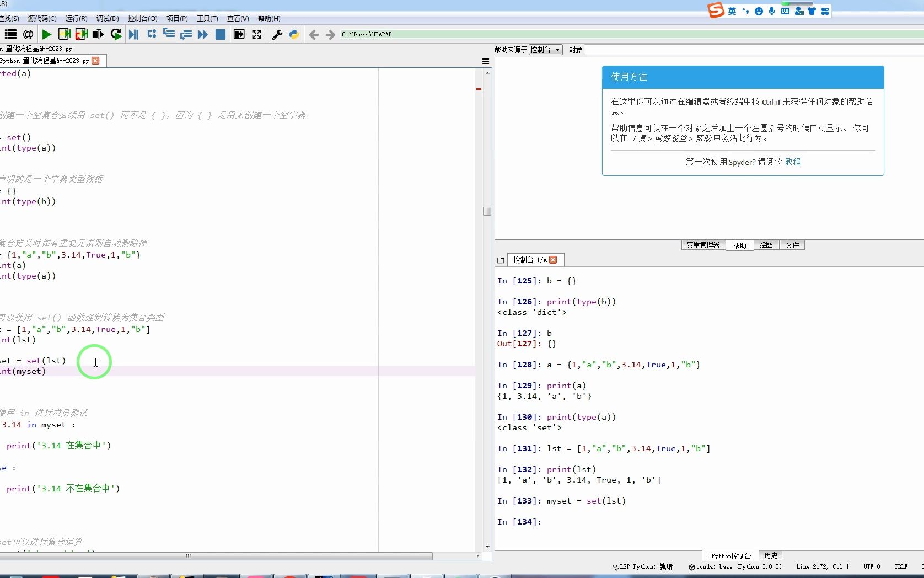Click the UTF-8 encoding status entry
This screenshot has height=578, width=924.
click(x=872, y=566)
